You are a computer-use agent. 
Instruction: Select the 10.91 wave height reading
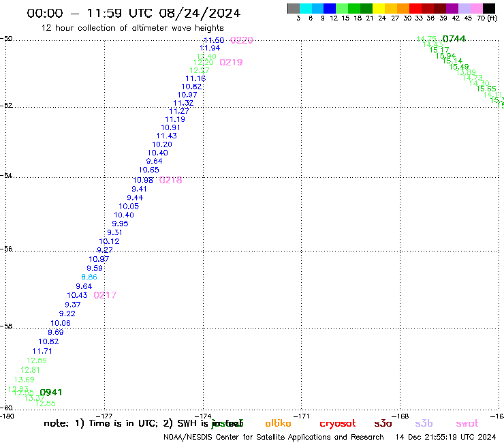pyautogui.click(x=170, y=127)
